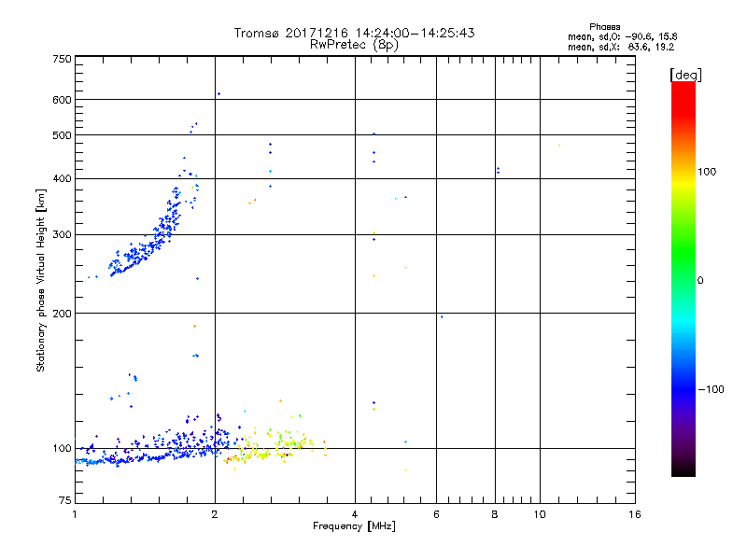Viewport: 747px width, 560px height.
Task: Click the colorbar tick label '100'
Action: pyautogui.click(x=707, y=172)
